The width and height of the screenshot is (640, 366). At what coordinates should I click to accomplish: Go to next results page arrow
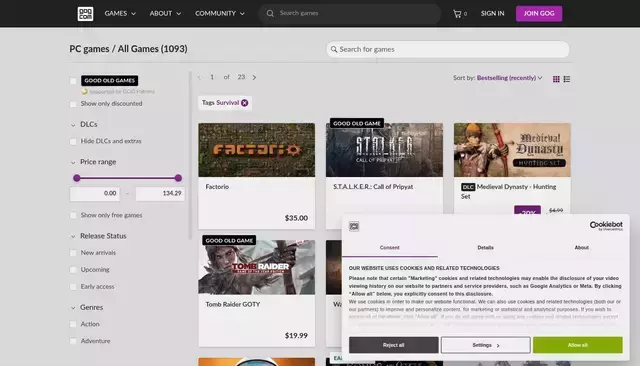[254, 78]
